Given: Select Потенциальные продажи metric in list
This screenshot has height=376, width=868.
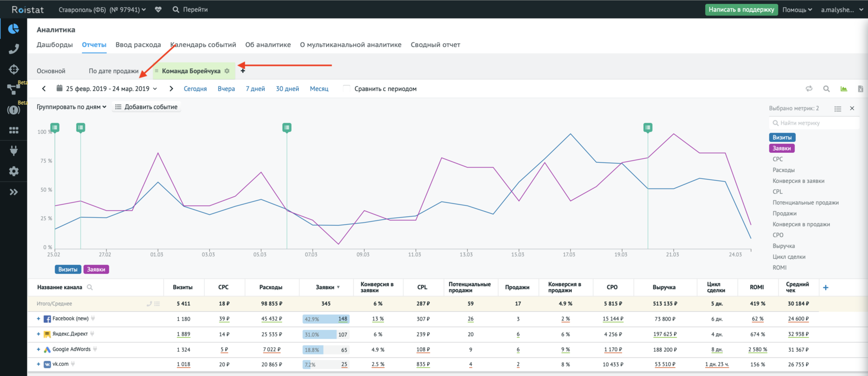Looking at the screenshot, I should tap(805, 202).
